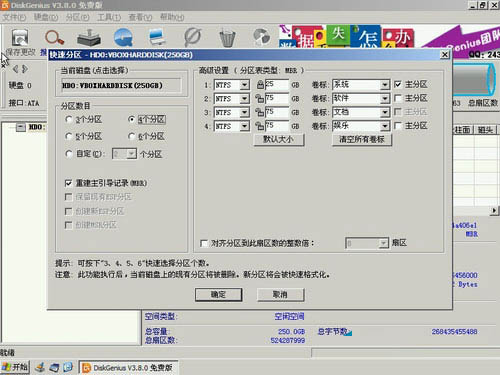The image size is (500, 375).
Task: Click the recover files disk icon
Action: [x=89, y=38]
